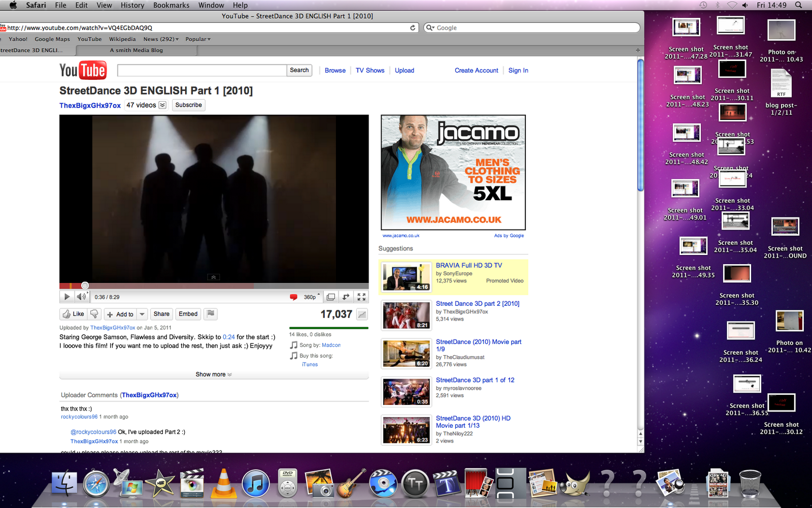Click the Madcon song link
This screenshot has height=508, width=812.
point(331,345)
